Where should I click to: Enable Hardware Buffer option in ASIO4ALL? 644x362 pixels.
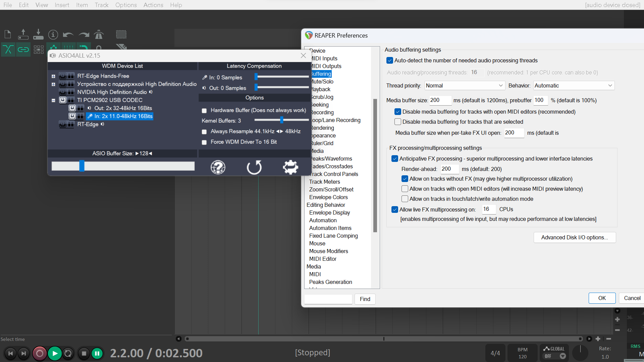[204, 111]
